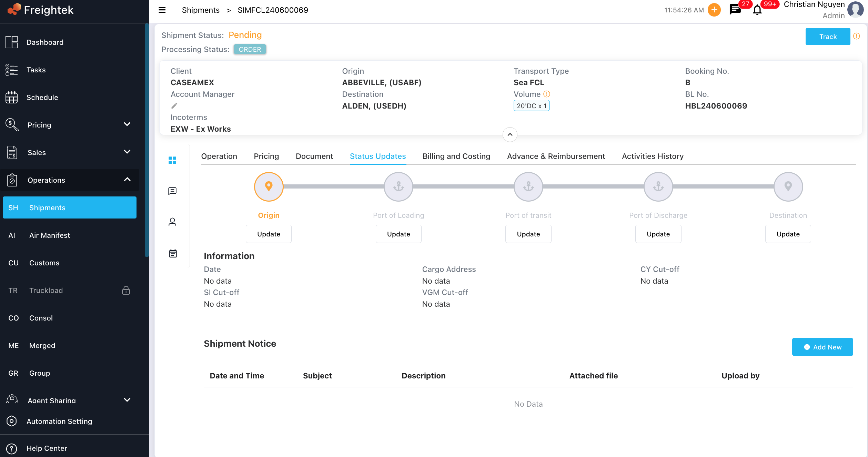Switch to Billing and Costing tab
Viewport: 868px width, 457px height.
coord(456,156)
